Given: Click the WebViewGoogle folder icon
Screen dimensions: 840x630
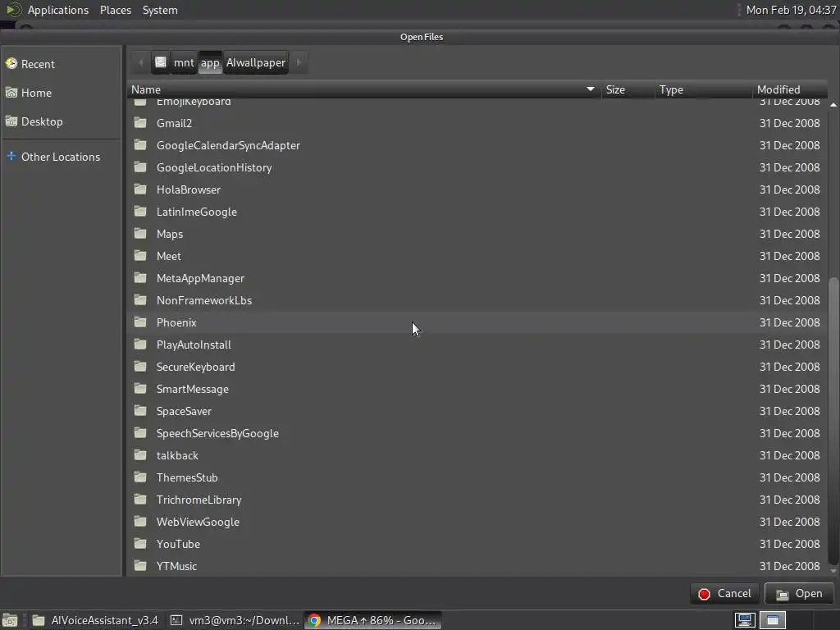Looking at the screenshot, I should point(140,521).
